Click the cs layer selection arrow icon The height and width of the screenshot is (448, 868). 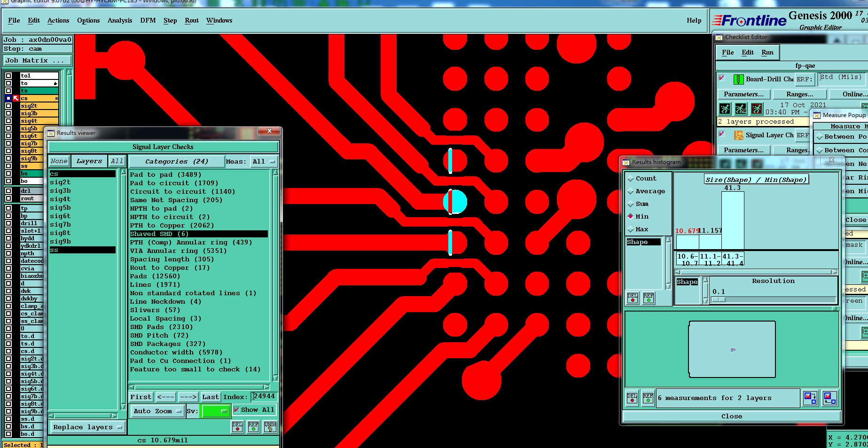point(16,98)
